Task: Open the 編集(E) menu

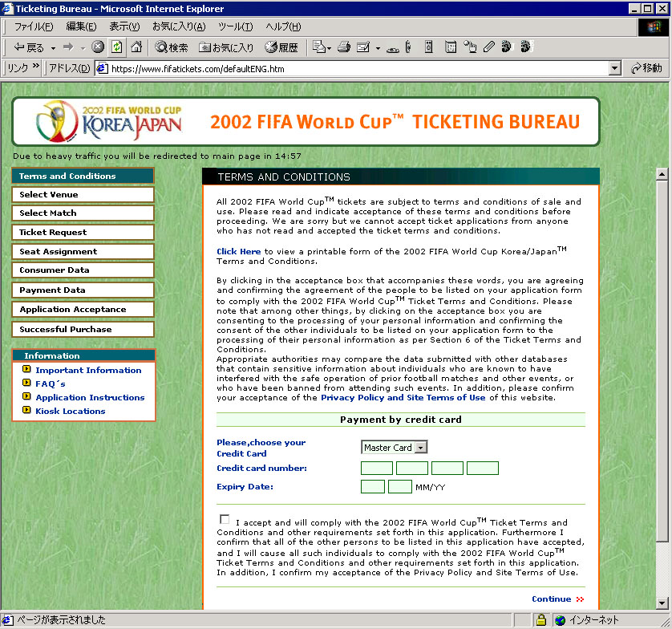Action: click(81, 27)
